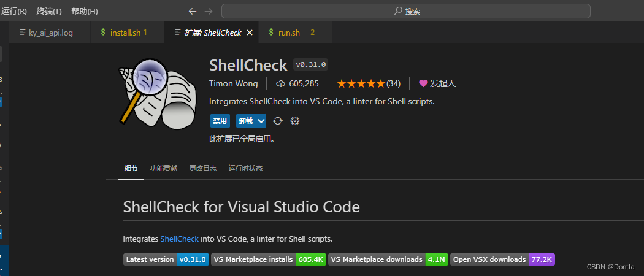Go back with the left arrow
Image resolution: width=644 pixels, height=276 pixels.
pos(192,12)
